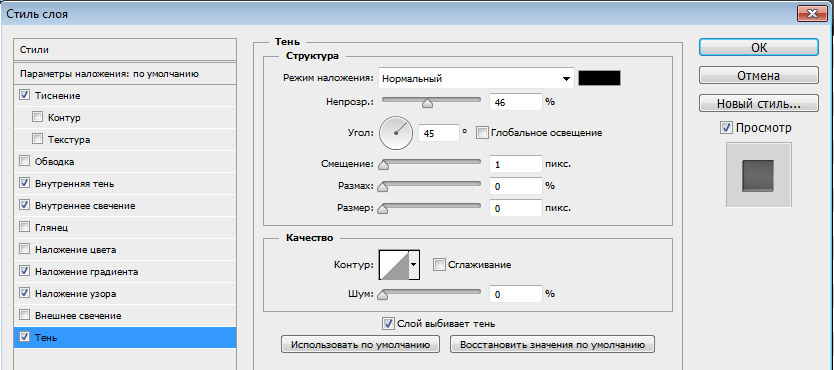Click the Угол angle dial
The width and height of the screenshot is (834, 370).
(x=396, y=133)
